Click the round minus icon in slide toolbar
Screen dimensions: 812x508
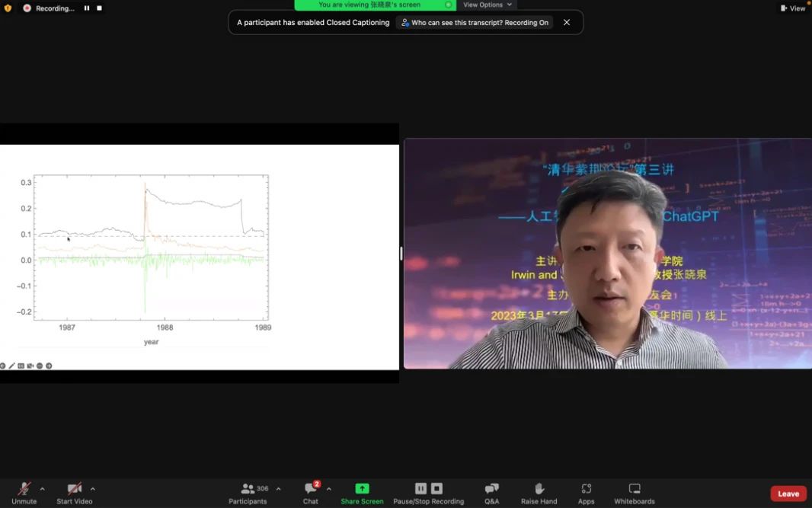click(x=40, y=366)
